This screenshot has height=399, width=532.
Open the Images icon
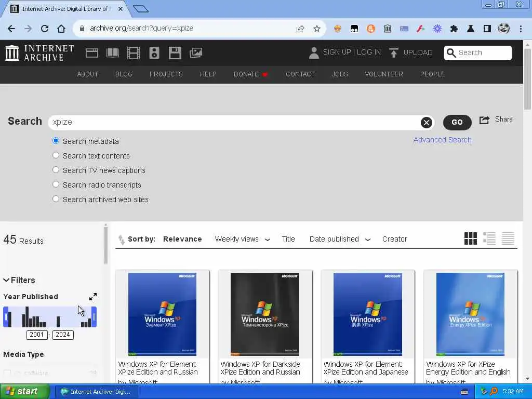click(x=196, y=53)
